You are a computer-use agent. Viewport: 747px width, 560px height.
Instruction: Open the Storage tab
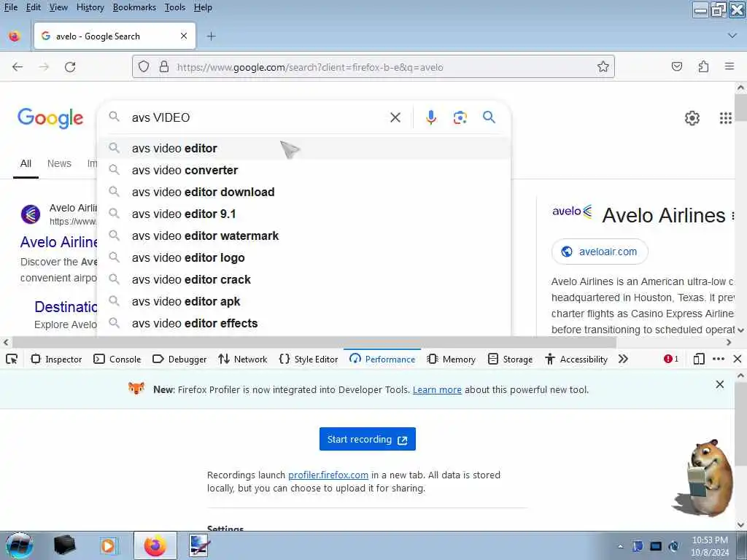pos(511,359)
